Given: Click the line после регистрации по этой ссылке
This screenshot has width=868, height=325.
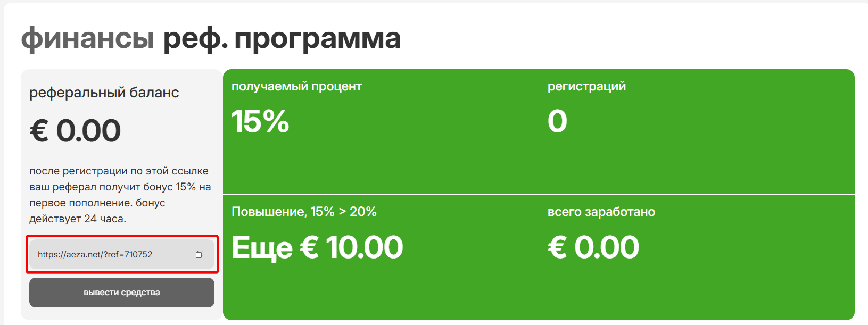Looking at the screenshot, I should (x=119, y=171).
